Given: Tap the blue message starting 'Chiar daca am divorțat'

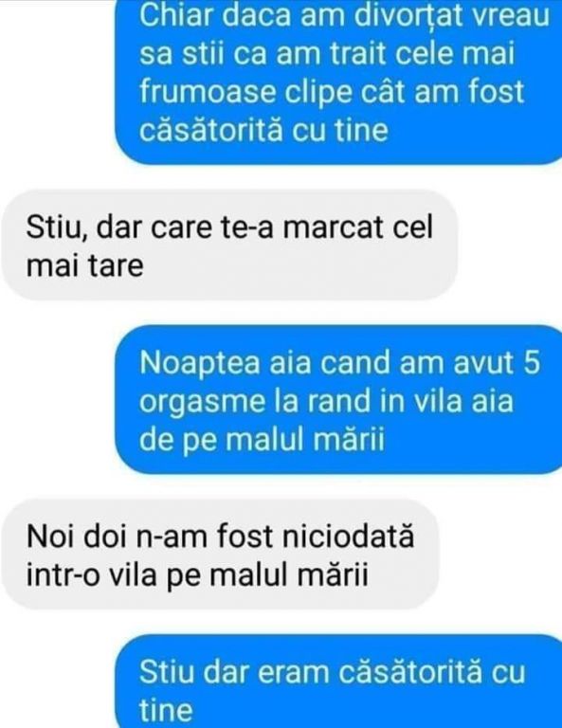Looking at the screenshot, I should 338,80.
